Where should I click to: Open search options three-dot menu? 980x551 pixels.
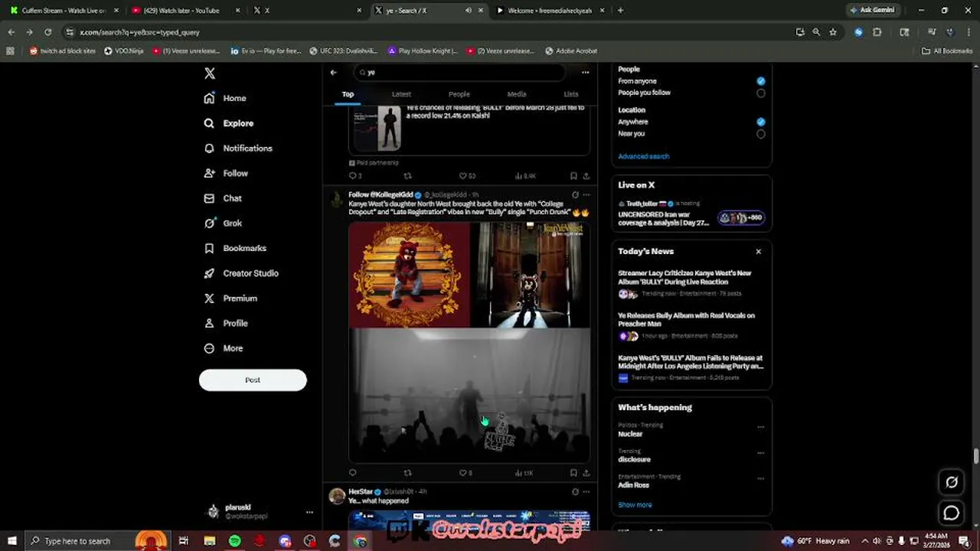(585, 72)
